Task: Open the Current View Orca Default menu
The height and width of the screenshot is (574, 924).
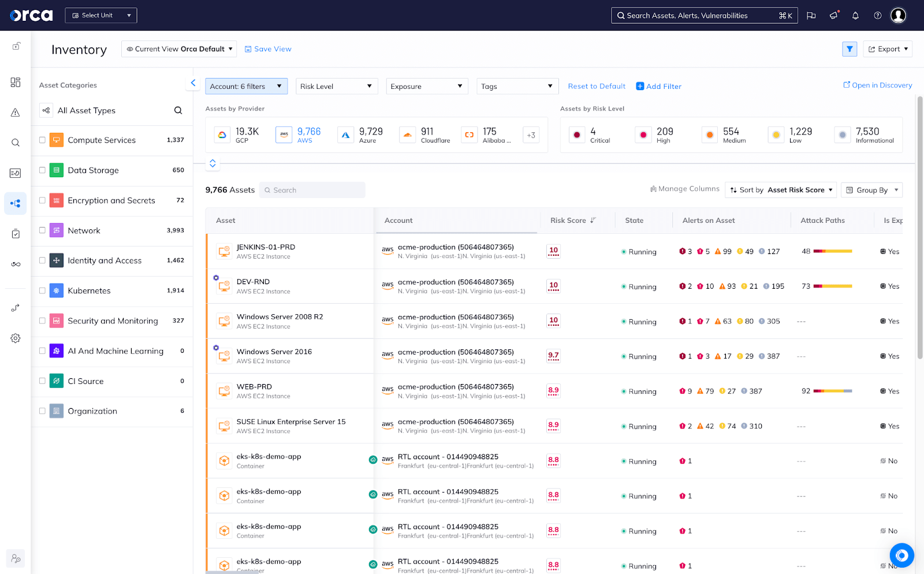Action: point(178,49)
